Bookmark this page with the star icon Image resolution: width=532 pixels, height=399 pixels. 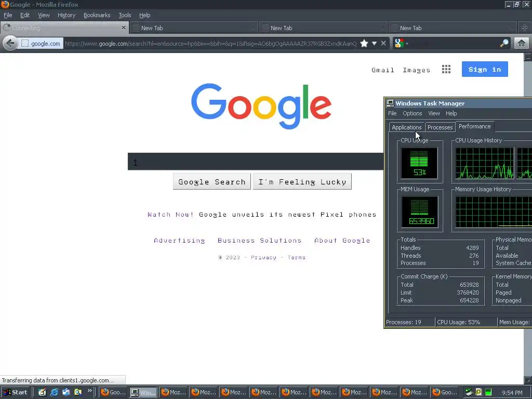[x=364, y=44]
